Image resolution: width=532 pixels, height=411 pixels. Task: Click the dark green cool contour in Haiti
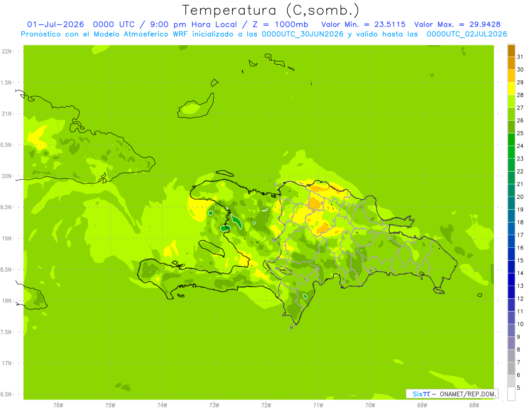coord(236,221)
